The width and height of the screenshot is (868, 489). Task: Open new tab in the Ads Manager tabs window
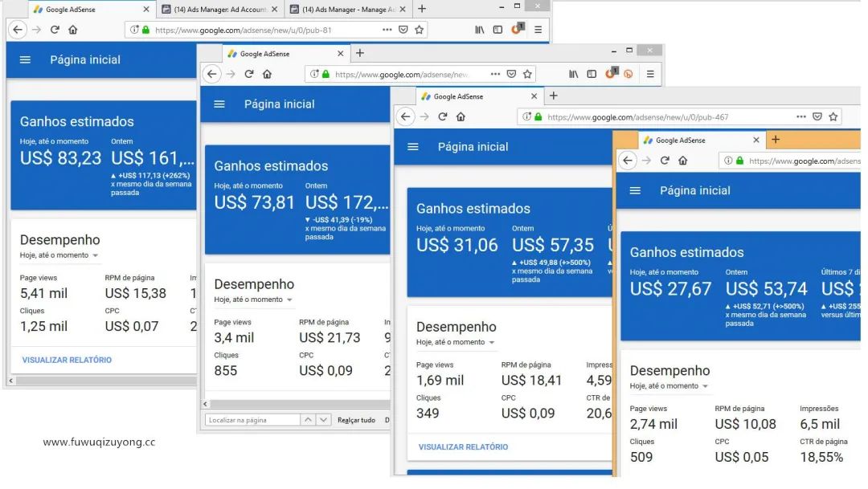422,9
